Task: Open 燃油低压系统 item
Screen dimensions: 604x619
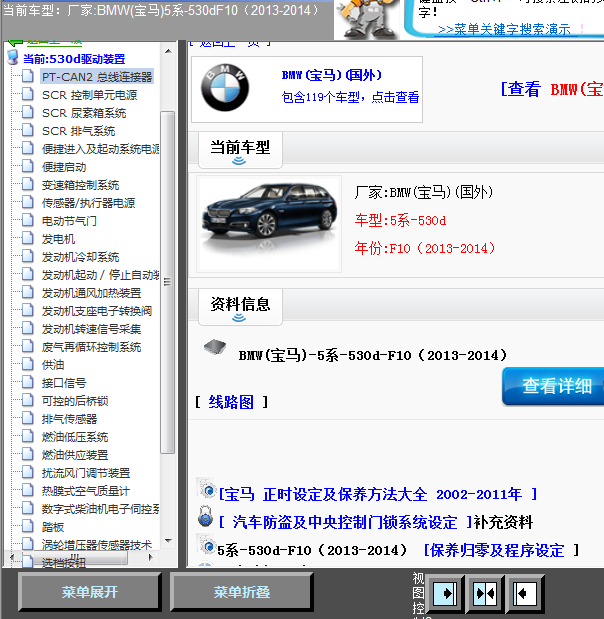Action: click(x=75, y=437)
